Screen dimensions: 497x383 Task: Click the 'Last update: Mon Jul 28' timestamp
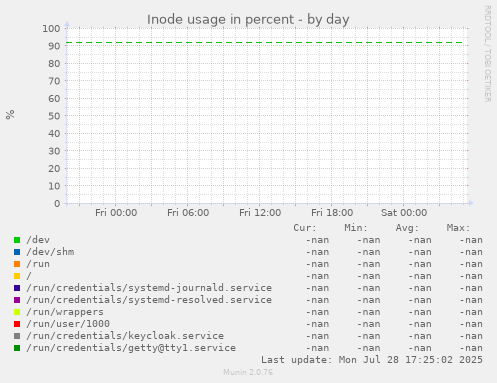point(372,360)
